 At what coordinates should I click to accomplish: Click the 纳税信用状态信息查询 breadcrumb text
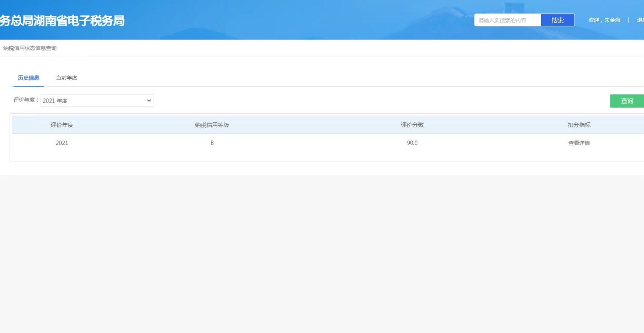pyautogui.click(x=30, y=48)
